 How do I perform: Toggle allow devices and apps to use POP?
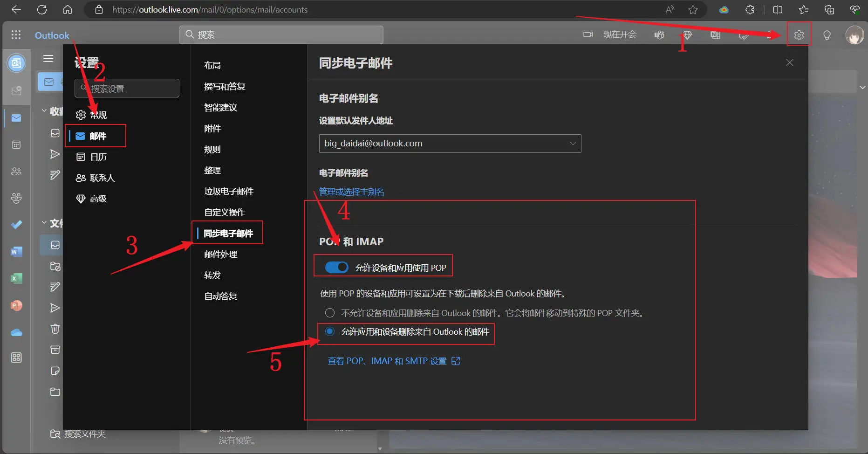tap(336, 268)
